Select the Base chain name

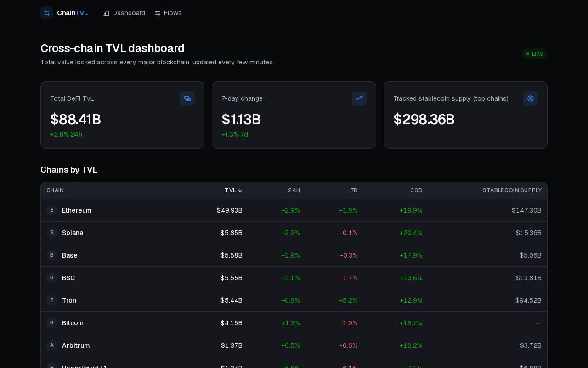tap(70, 255)
